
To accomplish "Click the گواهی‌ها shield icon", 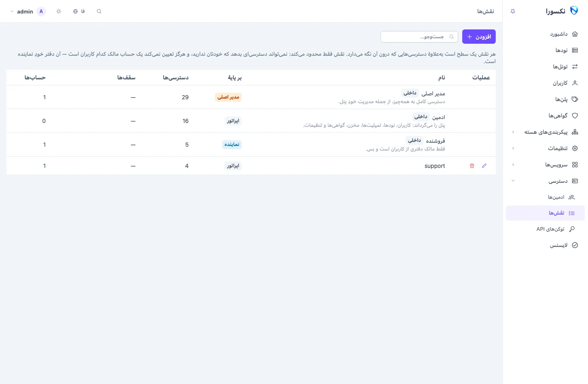I will coord(575,116).
